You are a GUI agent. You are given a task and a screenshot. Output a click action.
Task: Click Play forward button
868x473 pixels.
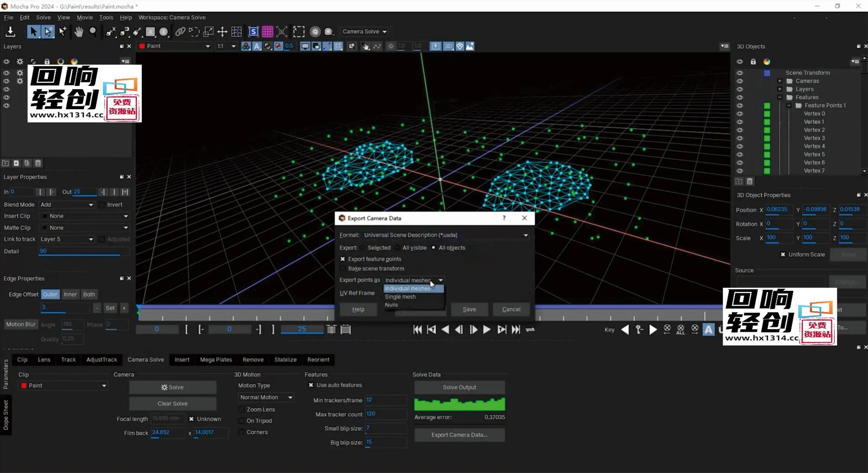pos(487,330)
